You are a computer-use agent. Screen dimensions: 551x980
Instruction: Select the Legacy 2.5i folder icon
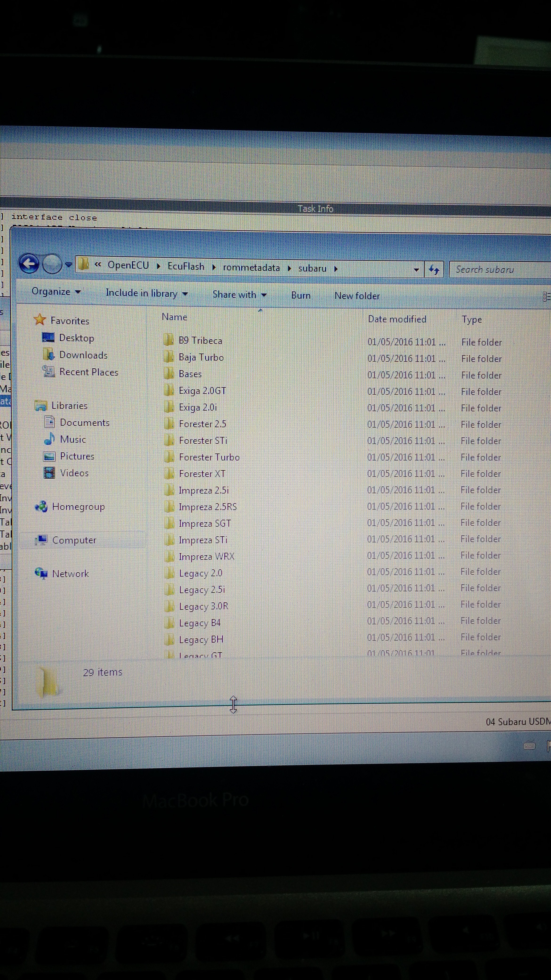(170, 590)
